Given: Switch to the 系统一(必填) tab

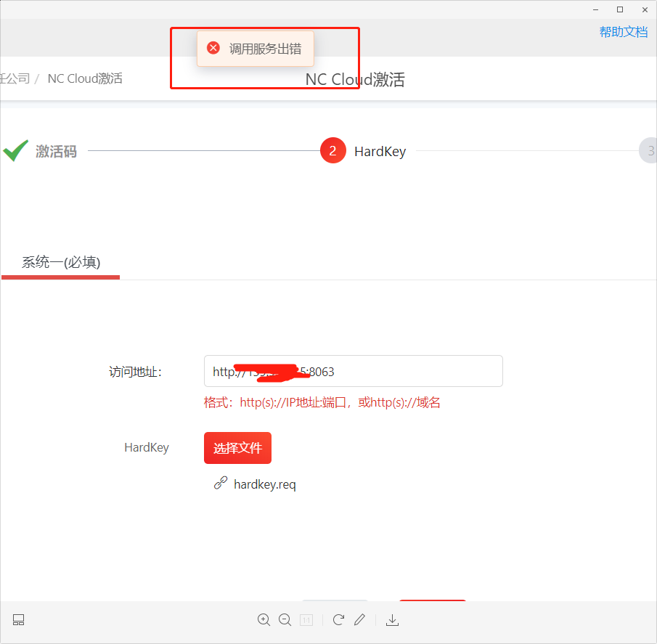Looking at the screenshot, I should point(61,262).
